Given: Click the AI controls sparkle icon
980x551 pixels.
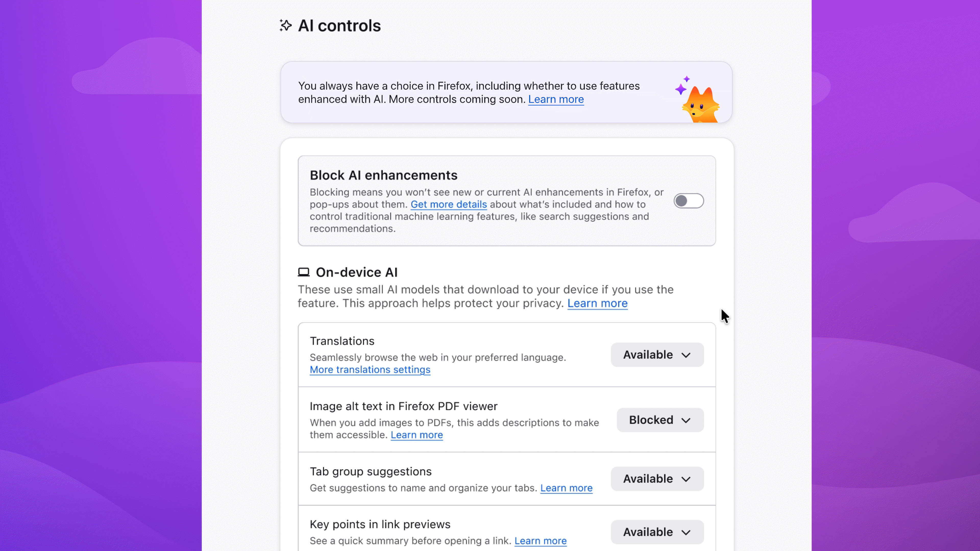Looking at the screenshot, I should click(x=285, y=26).
